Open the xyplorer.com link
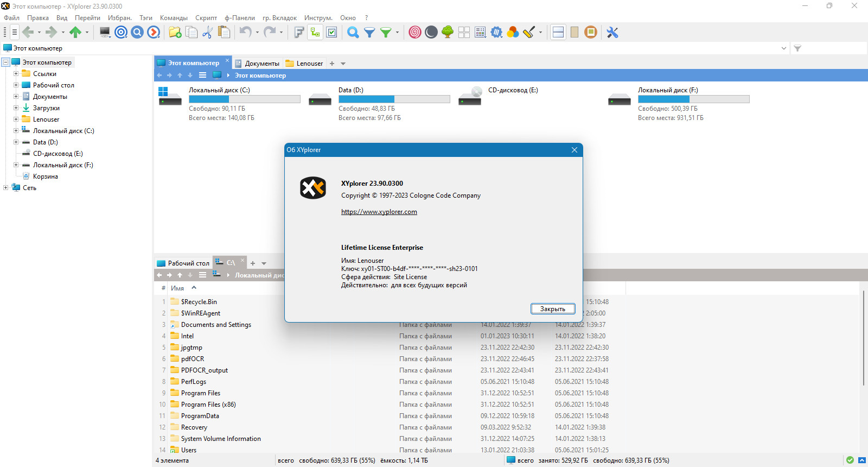 (379, 212)
